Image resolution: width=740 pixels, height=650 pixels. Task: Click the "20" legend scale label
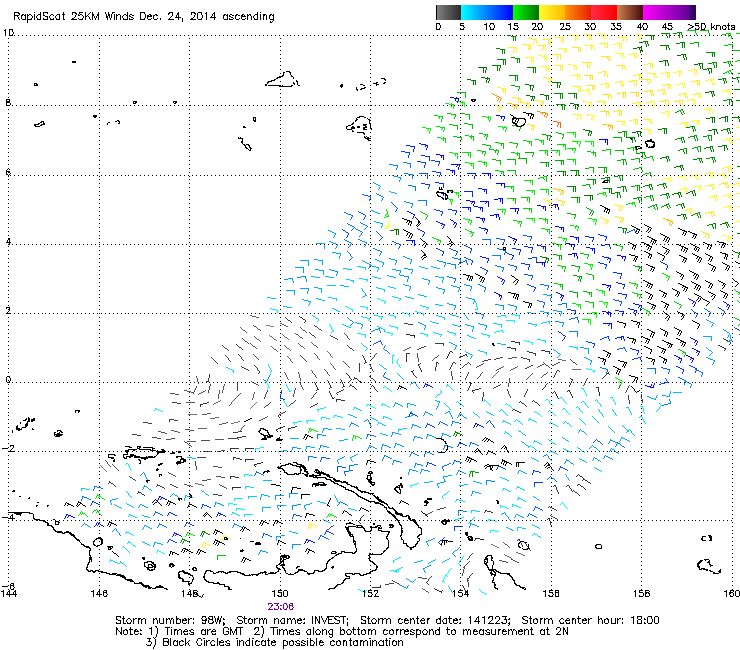pos(537,27)
